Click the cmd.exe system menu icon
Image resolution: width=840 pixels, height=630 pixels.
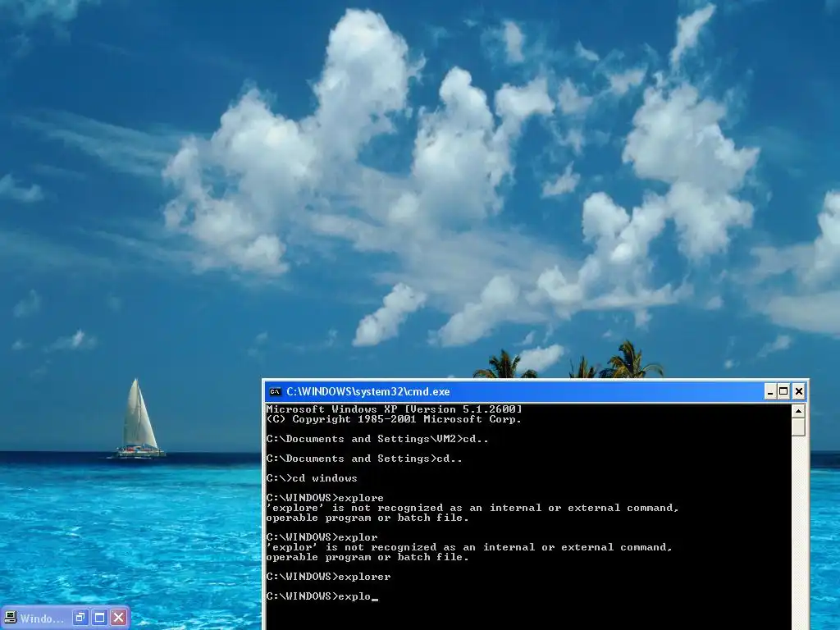276,391
